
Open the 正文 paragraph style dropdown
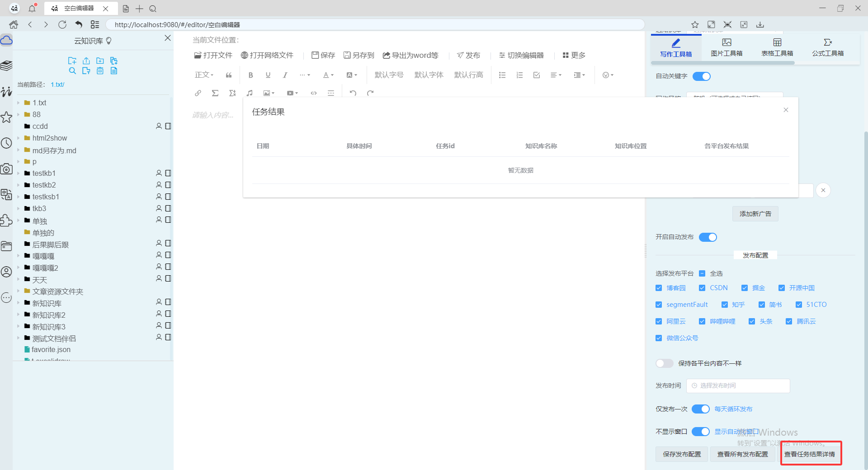[203, 75]
